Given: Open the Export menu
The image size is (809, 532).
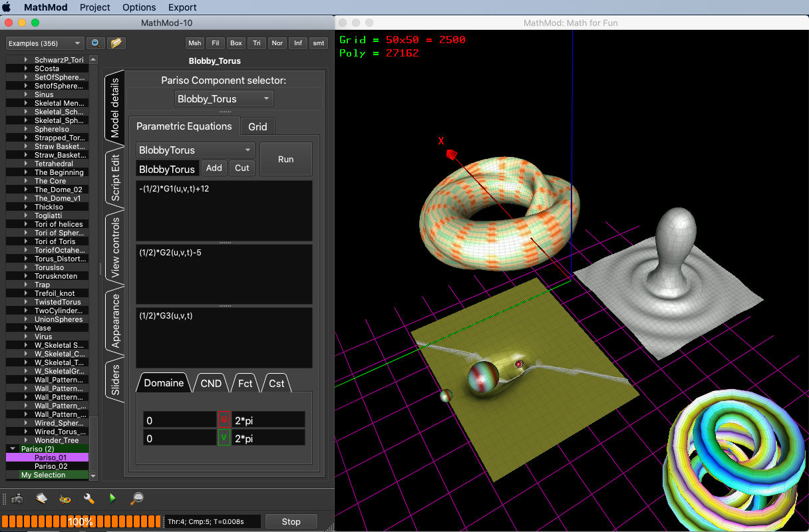Looking at the screenshot, I should pos(182,7).
